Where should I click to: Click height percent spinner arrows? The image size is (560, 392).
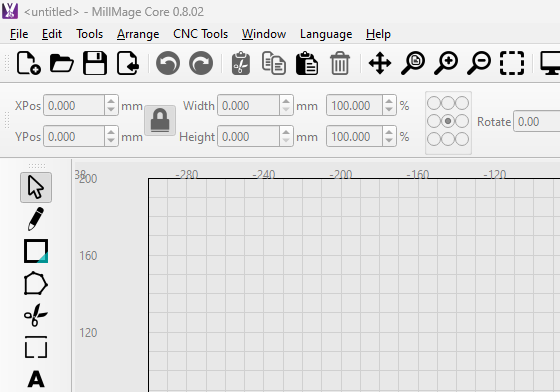pos(389,136)
